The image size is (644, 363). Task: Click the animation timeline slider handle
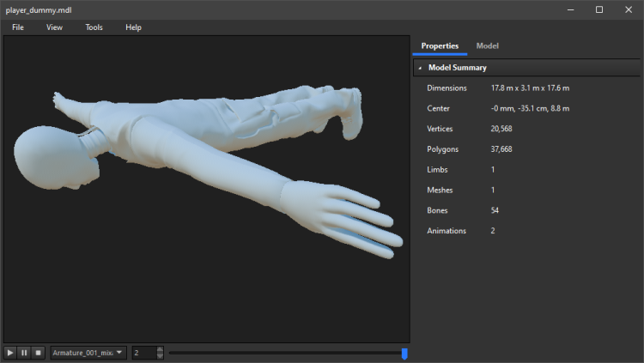click(404, 353)
